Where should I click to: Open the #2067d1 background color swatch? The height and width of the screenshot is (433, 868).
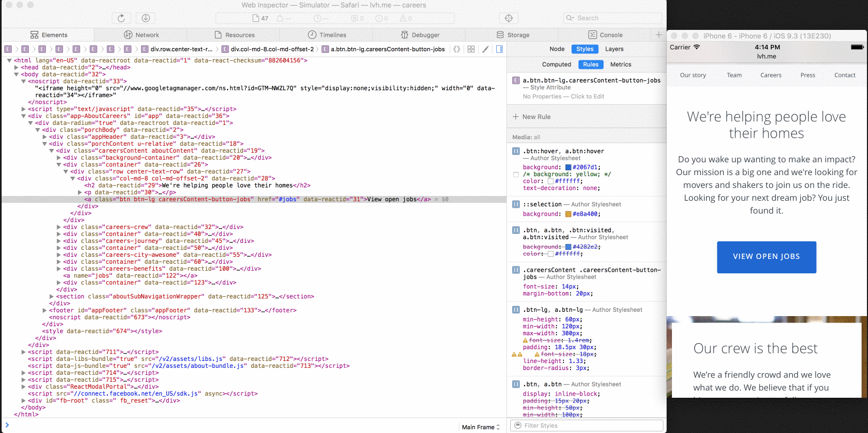click(x=568, y=168)
